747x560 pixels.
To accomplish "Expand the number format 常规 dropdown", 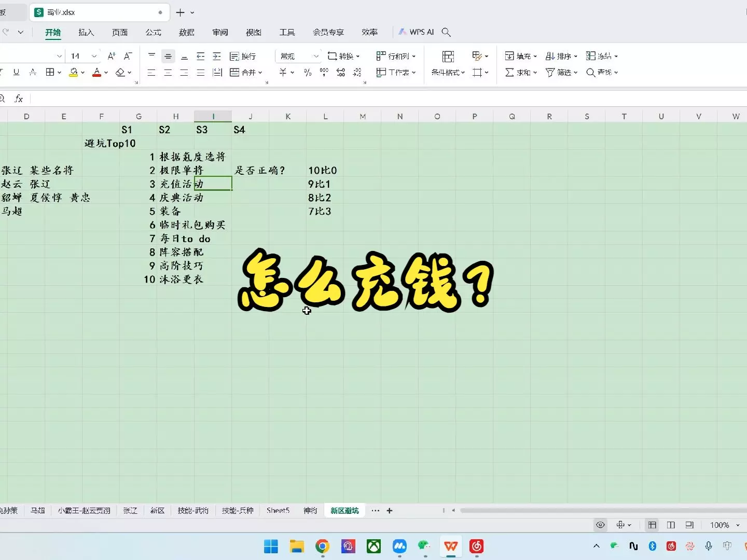I will (x=316, y=56).
